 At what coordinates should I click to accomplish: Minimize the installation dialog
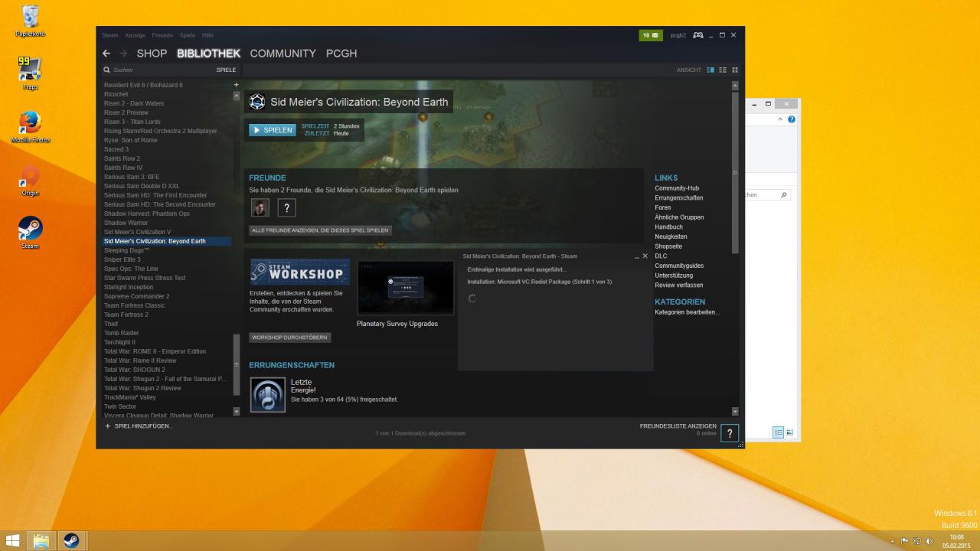click(x=637, y=257)
